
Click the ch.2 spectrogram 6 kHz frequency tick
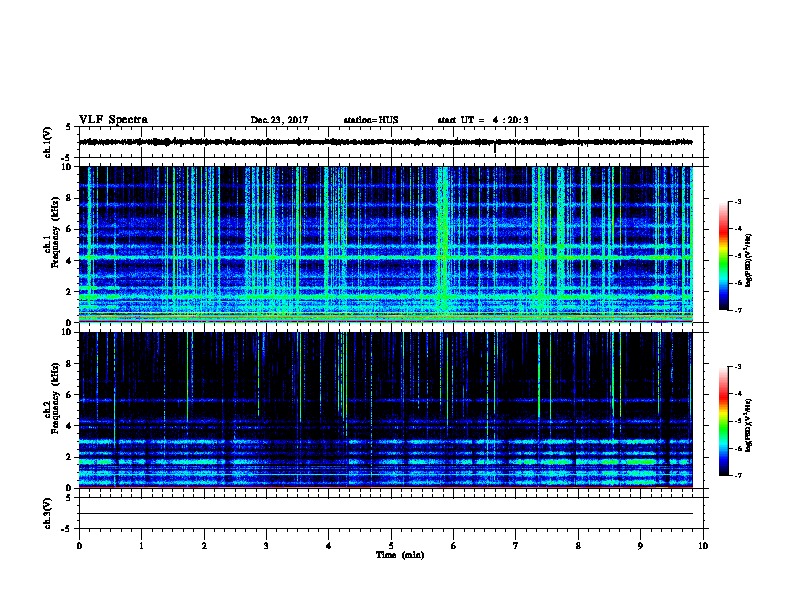point(70,395)
